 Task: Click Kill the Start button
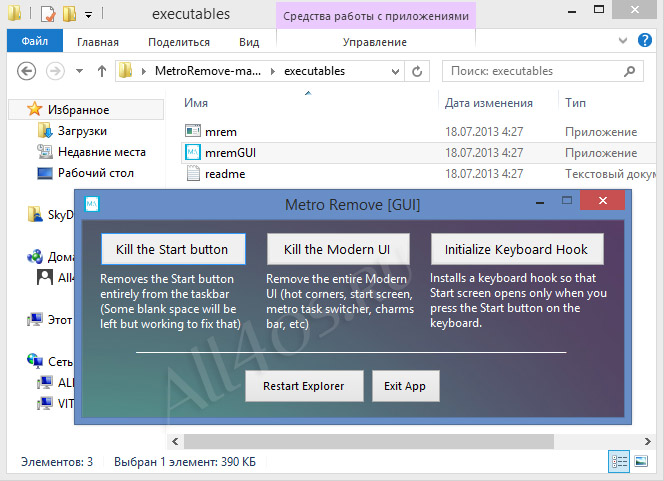pyautogui.click(x=173, y=249)
